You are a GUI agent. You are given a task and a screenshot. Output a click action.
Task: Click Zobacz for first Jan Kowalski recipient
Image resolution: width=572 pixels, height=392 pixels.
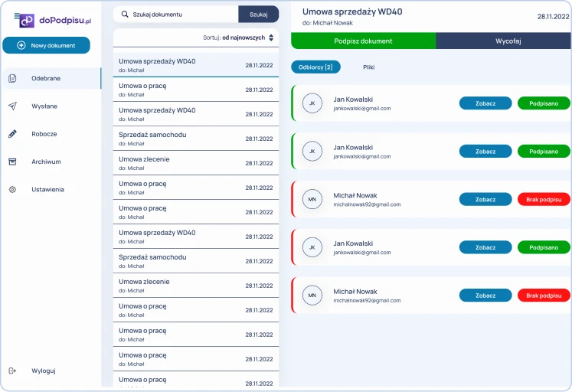click(x=485, y=103)
